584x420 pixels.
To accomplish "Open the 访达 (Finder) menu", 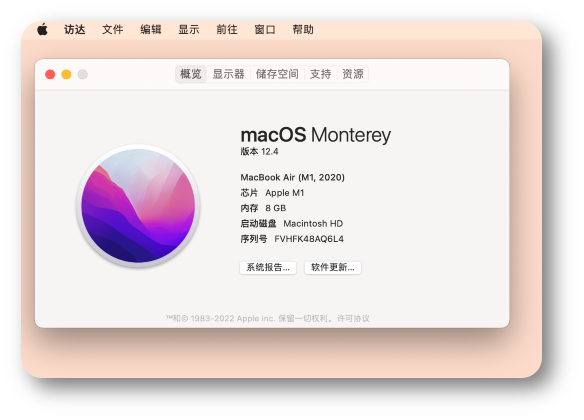I will click(x=74, y=29).
